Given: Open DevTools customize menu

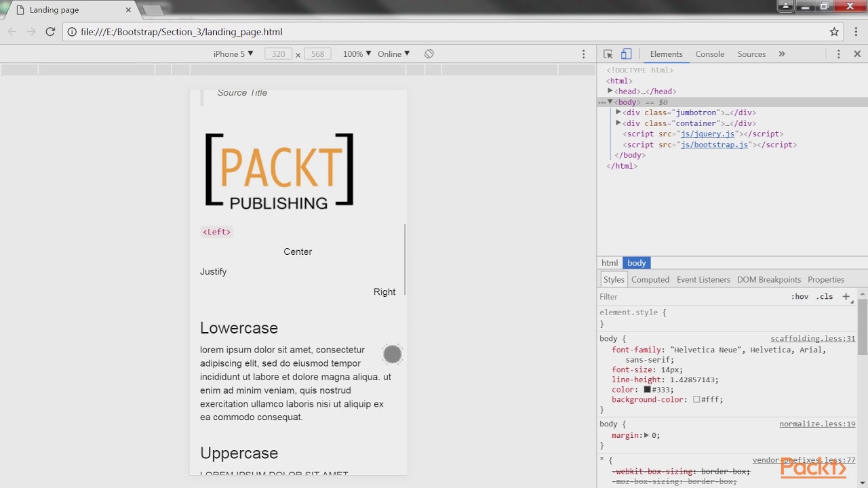Looking at the screenshot, I should [839, 54].
